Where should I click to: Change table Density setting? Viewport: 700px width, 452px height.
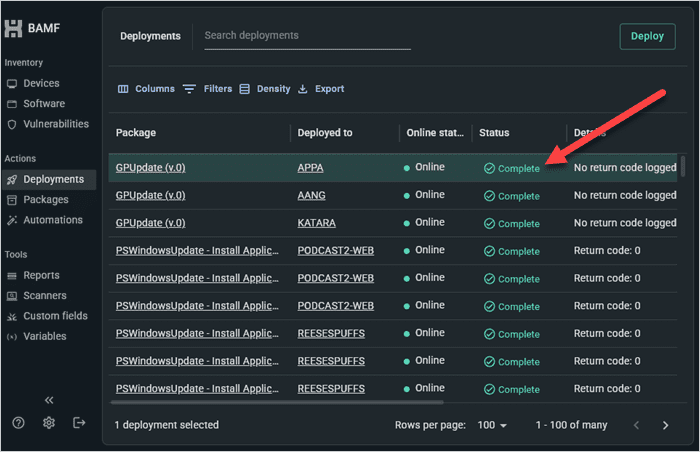coord(265,89)
